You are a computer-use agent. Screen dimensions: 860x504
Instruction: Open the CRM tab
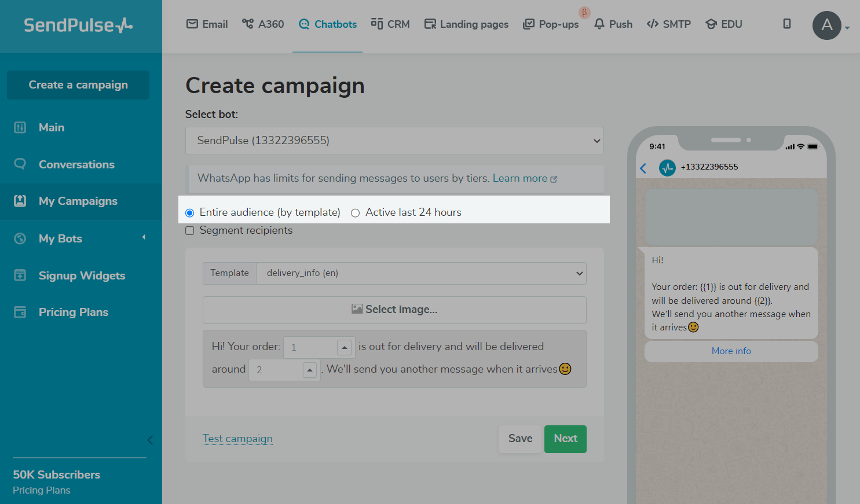(x=390, y=24)
